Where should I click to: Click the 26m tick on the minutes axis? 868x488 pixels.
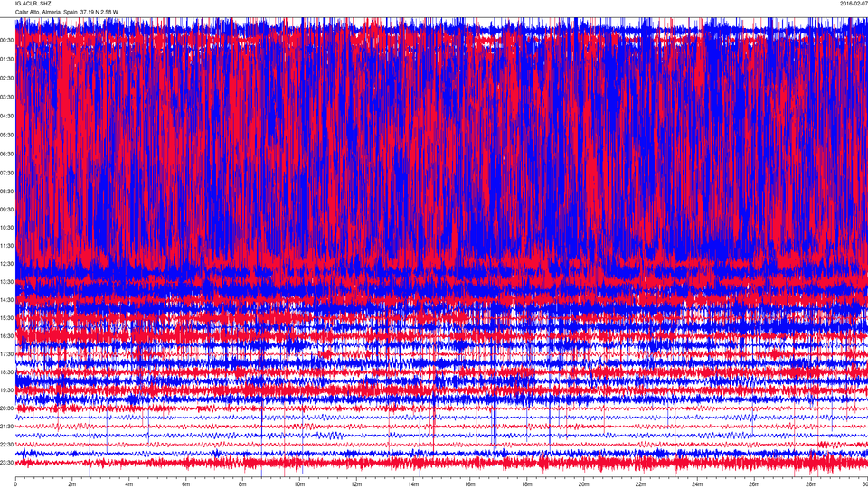(x=754, y=483)
